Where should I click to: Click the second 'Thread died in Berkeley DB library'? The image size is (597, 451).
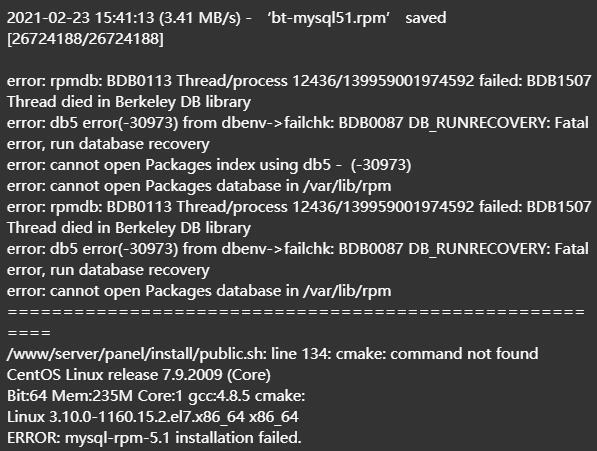[x=129, y=228]
